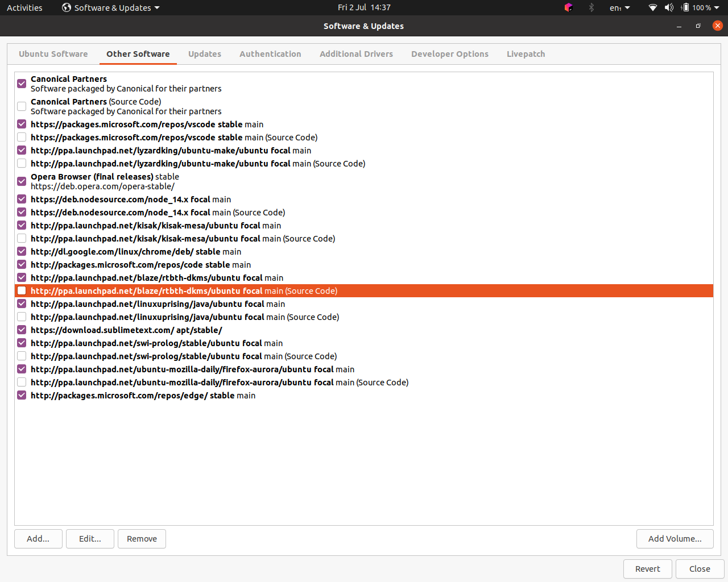This screenshot has width=728, height=582.
Task: Open the pink hexagon tray indicator icon
Action: click(x=568, y=7)
